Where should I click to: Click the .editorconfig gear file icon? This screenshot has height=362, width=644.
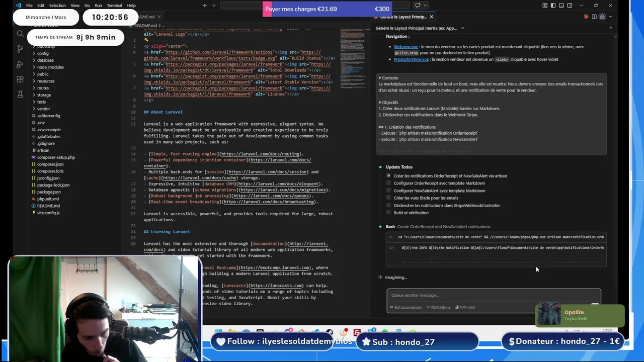34,116
